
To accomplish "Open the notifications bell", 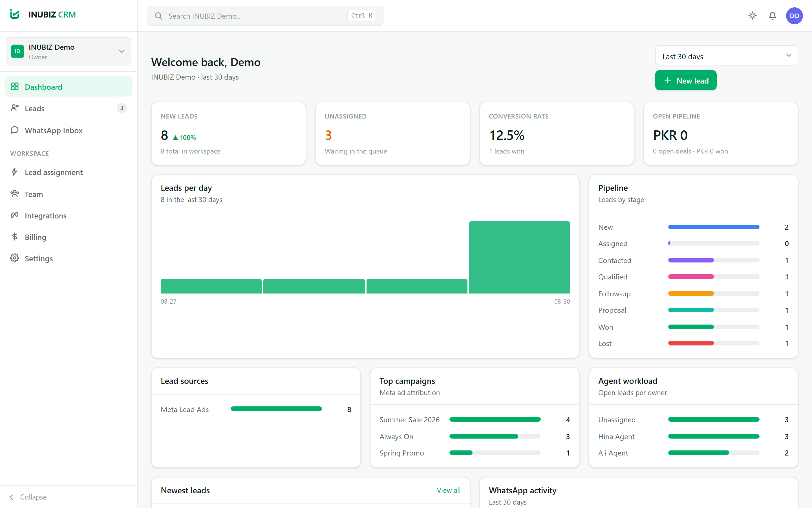I will tap(773, 16).
